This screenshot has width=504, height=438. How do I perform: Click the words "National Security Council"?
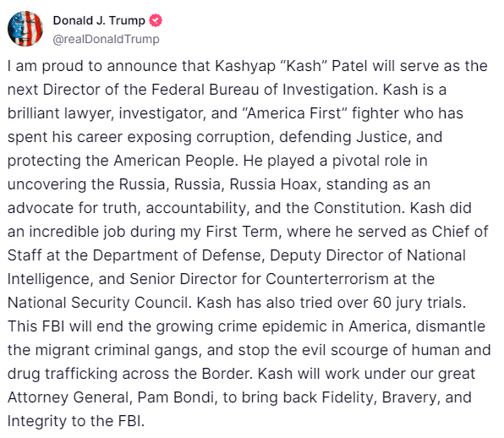(x=97, y=303)
